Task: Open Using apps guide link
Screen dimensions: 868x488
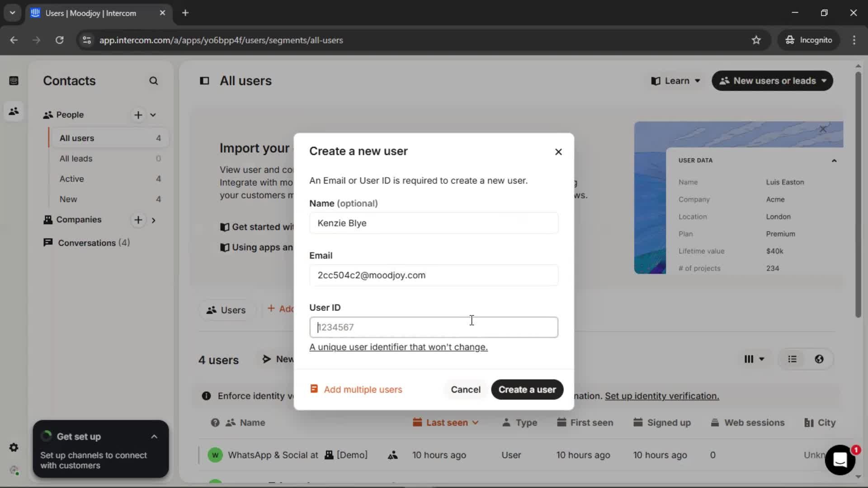Action: point(256,247)
